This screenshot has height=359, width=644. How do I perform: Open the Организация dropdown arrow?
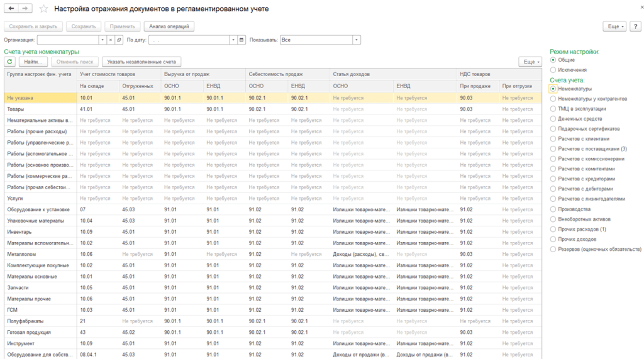[x=103, y=40]
